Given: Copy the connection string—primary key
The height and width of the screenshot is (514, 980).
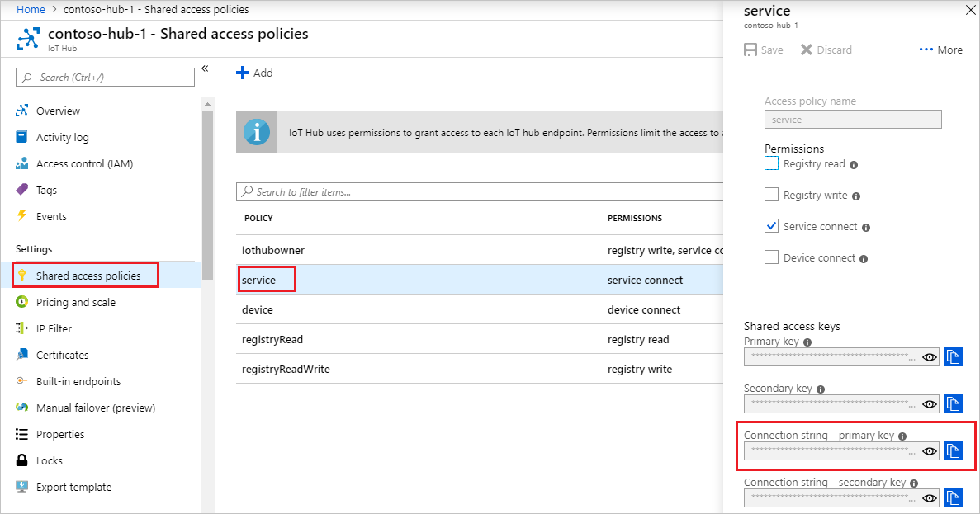Looking at the screenshot, I should [x=953, y=450].
